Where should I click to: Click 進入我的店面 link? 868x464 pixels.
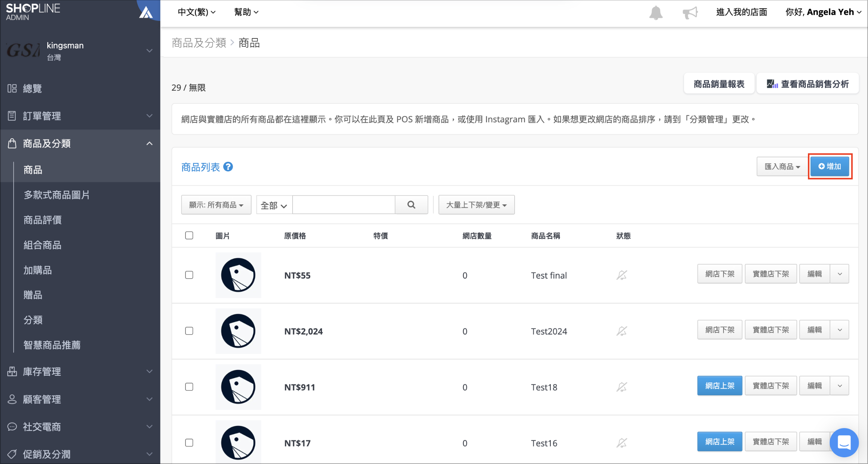pyautogui.click(x=741, y=12)
